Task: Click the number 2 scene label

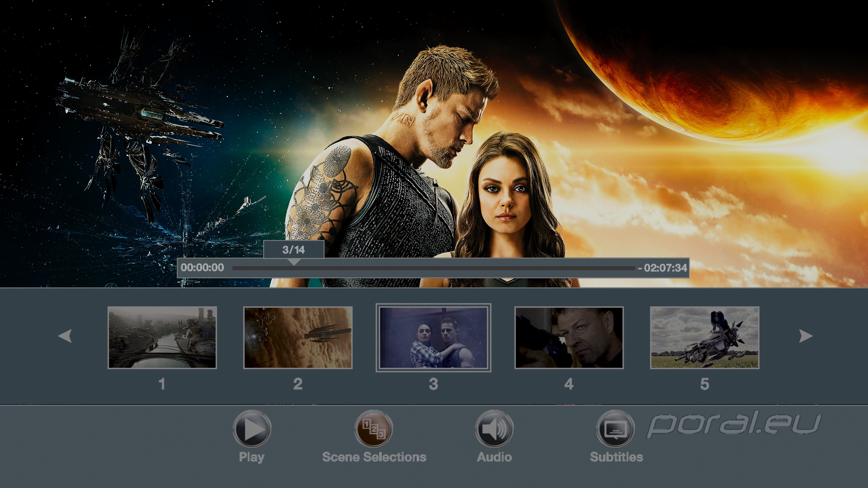Action: [x=298, y=384]
